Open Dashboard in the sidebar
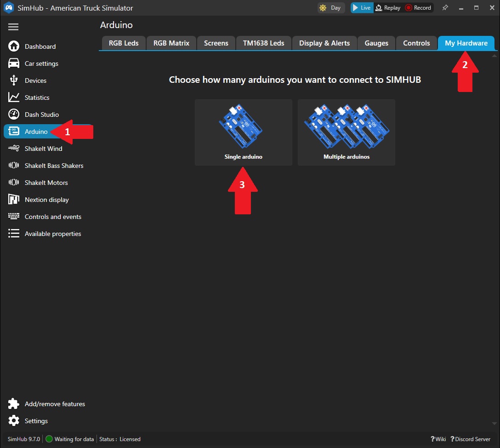The image size is (500, 448). pyautogui.click(x=40, y=46)
